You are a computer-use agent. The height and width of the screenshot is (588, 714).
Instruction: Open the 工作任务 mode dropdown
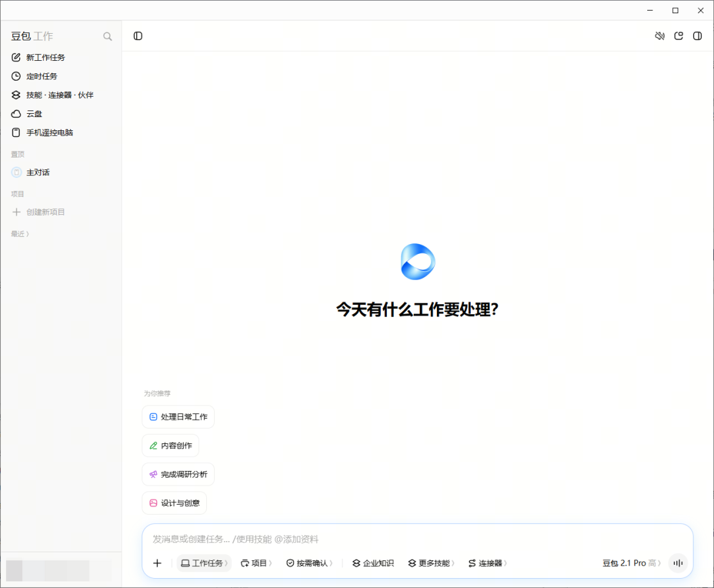[x=204, y=563]
